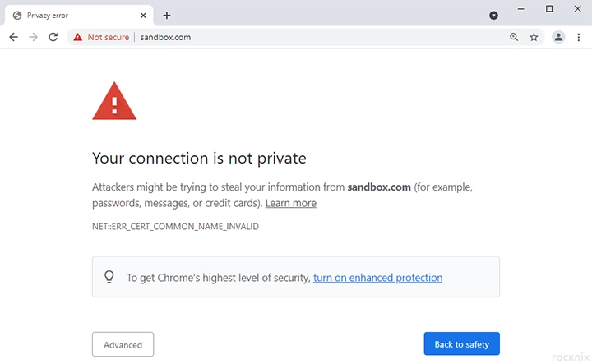
Task: Open the zoom magnifier icon in address bar
Action: [x=514, y=37]
